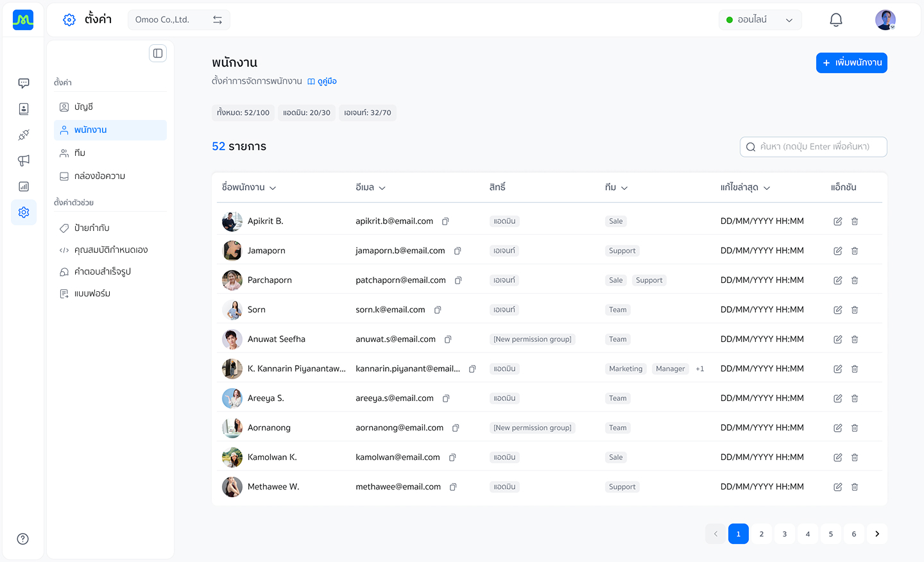Select ทีม in settings menu
The image size is (924, 562).
coord(110,153)
